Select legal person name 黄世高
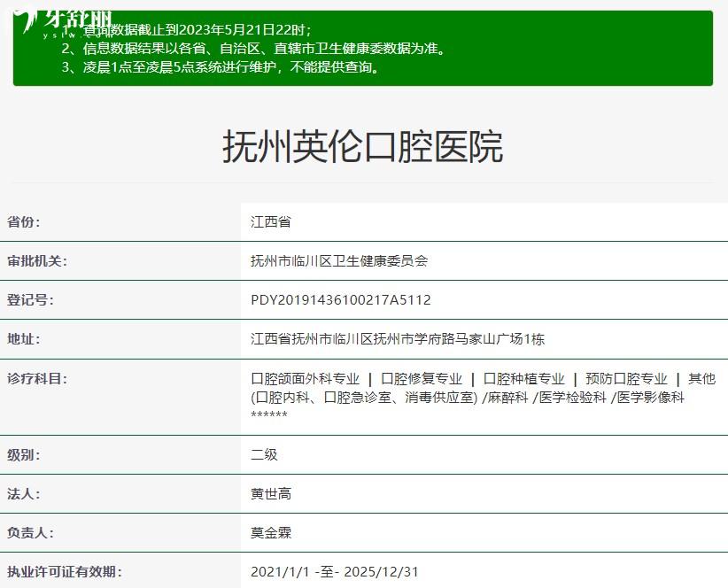Screen dimensions: 728x588 click(x=271, y=494)
